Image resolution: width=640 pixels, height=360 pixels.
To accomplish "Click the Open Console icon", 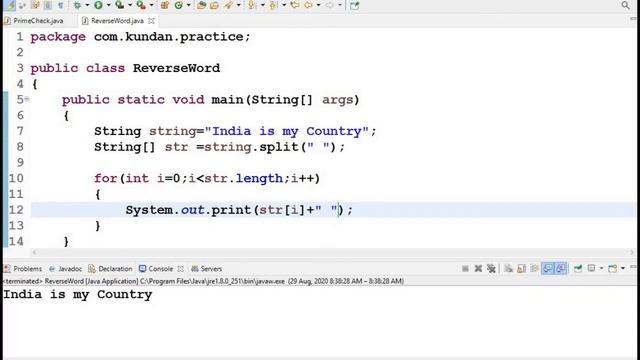I will coord(613,268).
